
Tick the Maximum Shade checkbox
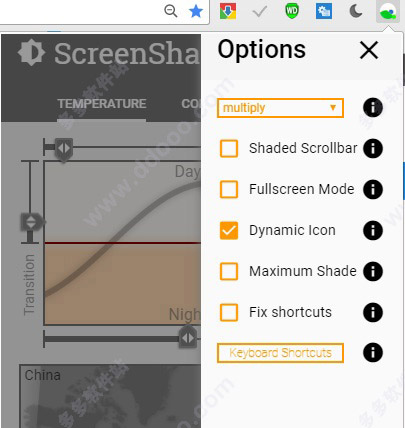[x=229, y=271]
